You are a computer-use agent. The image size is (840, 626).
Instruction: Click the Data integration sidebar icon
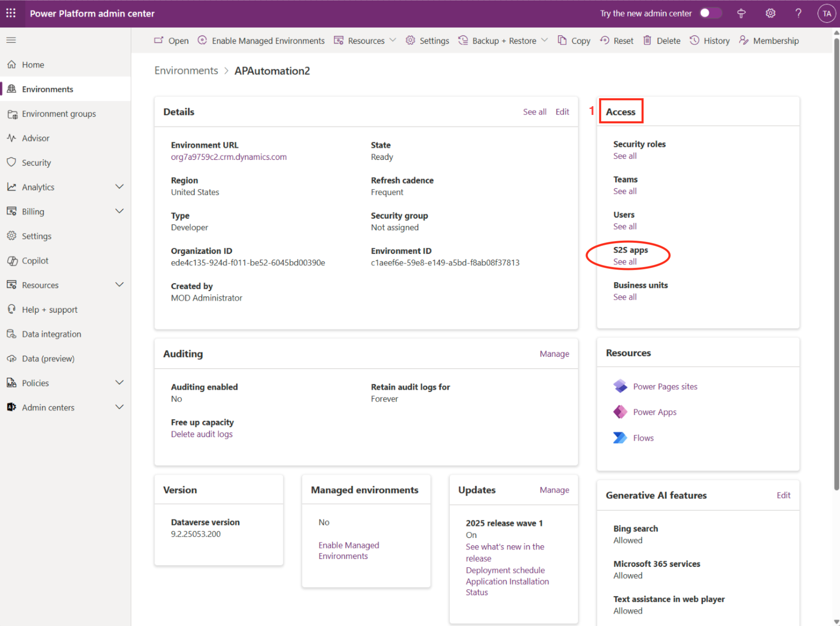point(12,334)
